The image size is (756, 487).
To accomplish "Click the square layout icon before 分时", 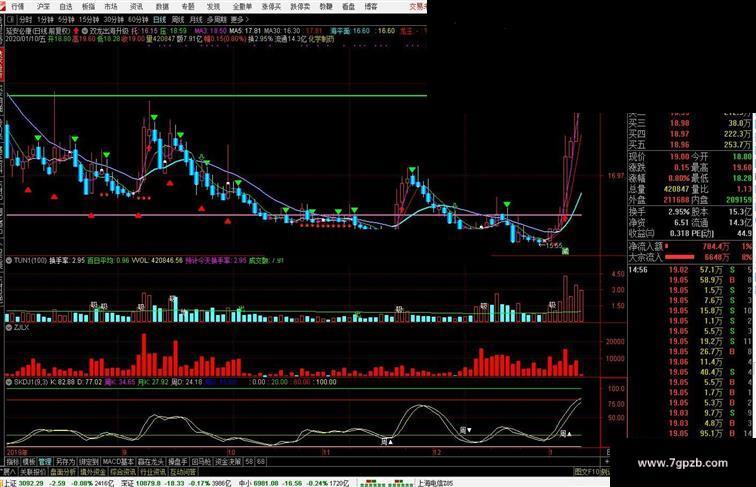I will pos(11,20).
